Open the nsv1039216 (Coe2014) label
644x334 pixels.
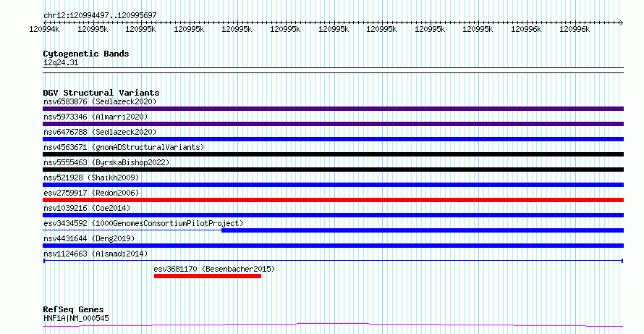point(87,208)
